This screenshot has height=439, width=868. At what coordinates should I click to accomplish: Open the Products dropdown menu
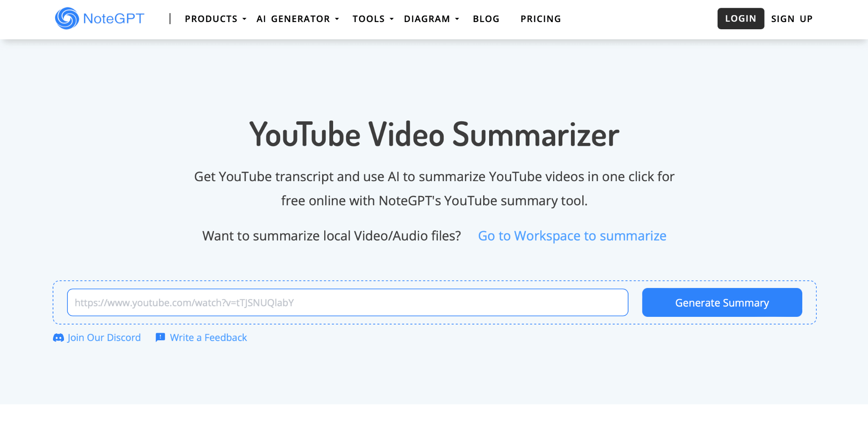(215, 19)
